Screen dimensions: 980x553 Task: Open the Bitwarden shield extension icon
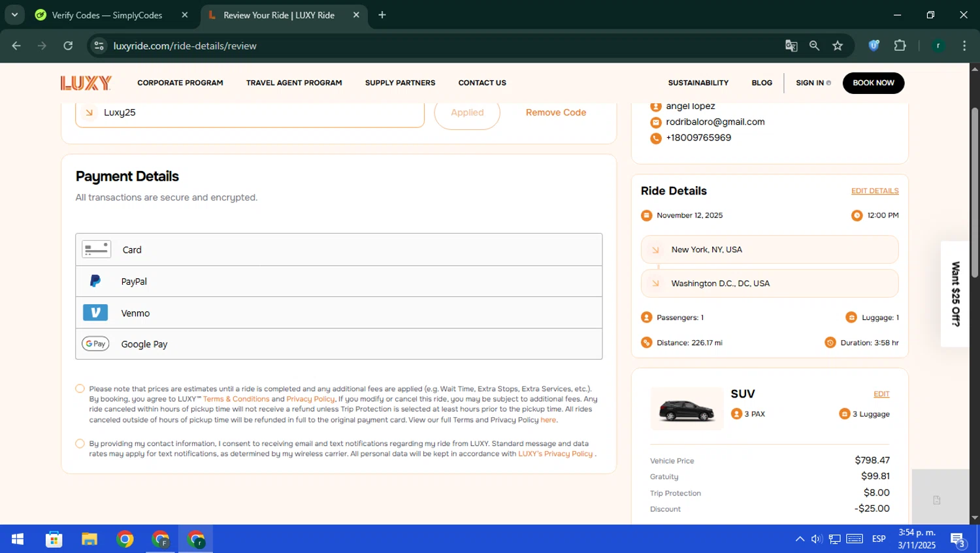[874, 46]
